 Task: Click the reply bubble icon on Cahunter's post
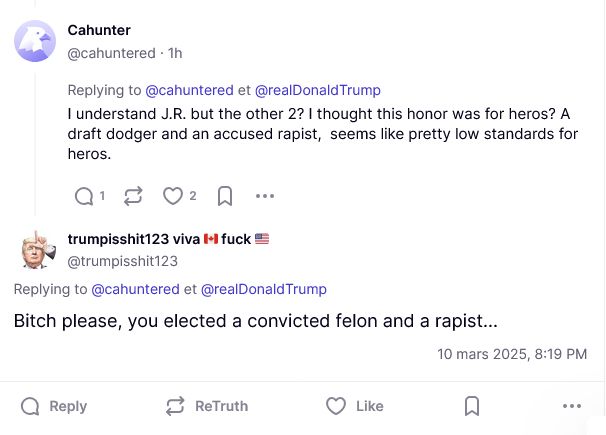point(84,197)
